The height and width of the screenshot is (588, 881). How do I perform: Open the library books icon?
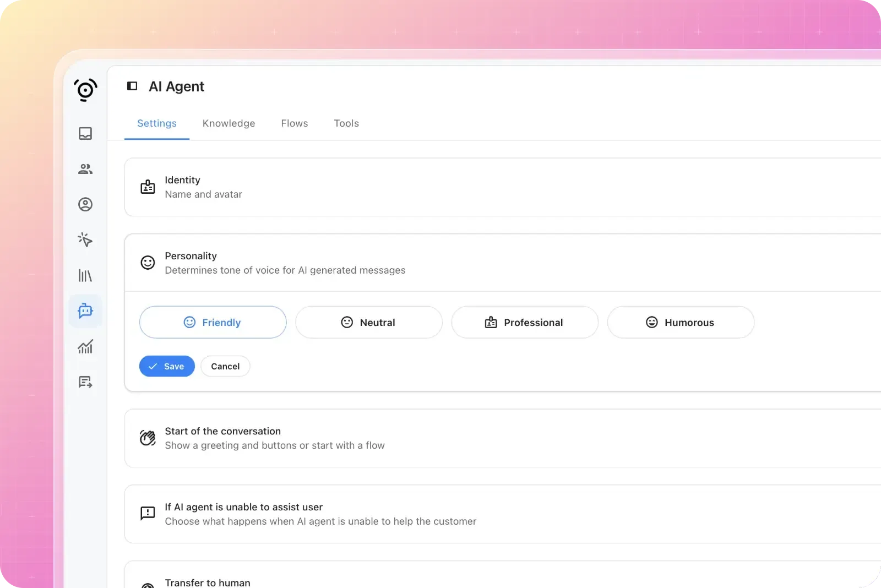(x=85, y=275)
